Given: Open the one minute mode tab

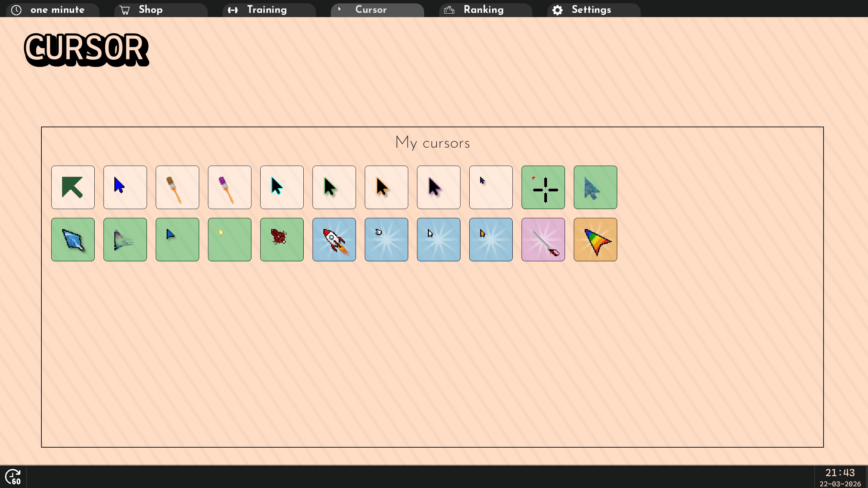Looking at the screenshot, I should tap(53, 10).
